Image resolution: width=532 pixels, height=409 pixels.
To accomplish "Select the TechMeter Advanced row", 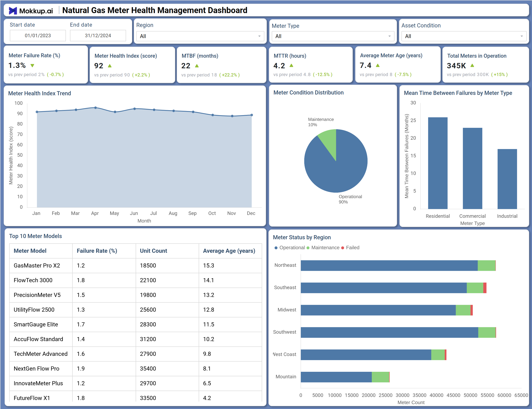I will pos(136,354).
